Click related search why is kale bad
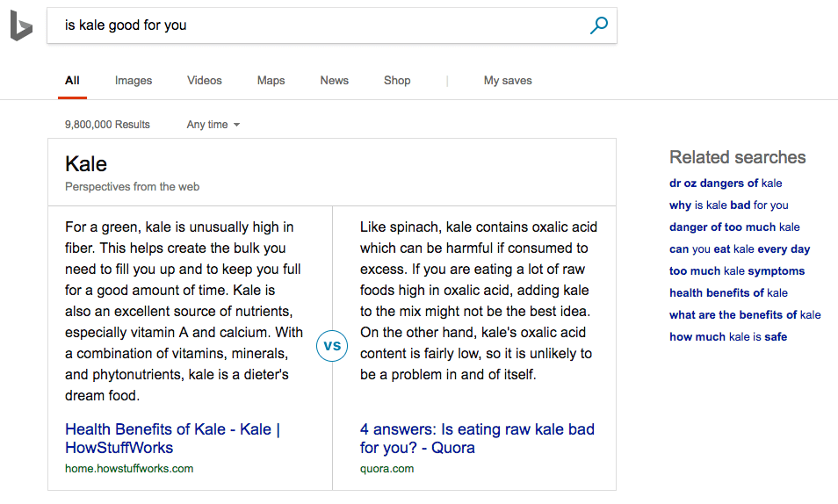Viewport: 838px width, 504px height. (728, 205)
